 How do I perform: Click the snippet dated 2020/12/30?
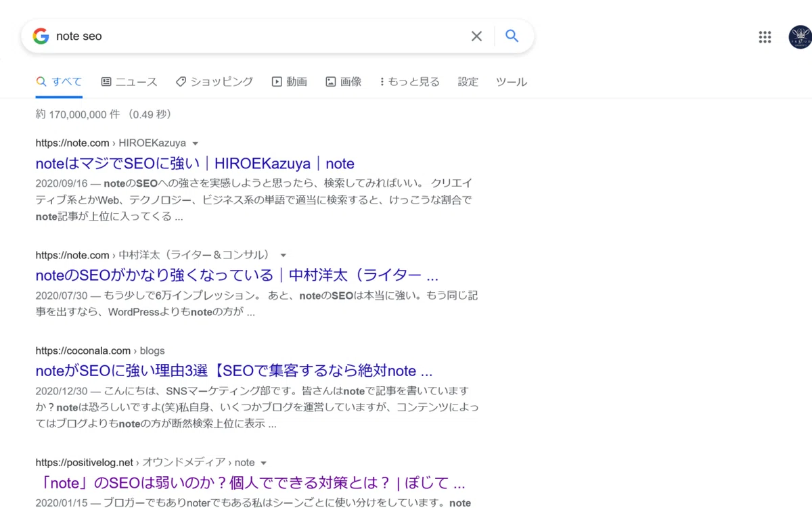pyautogui.click(x=257, y=408)
